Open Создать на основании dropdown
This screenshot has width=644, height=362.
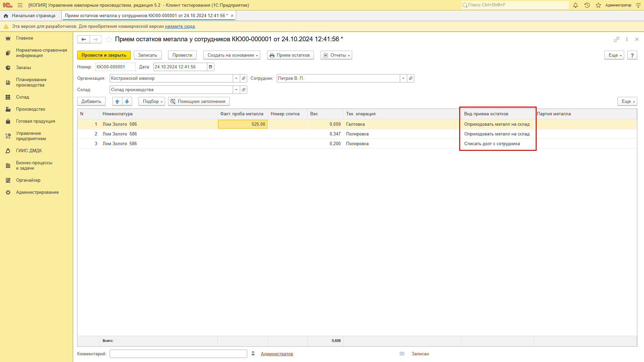coord(232,55)
